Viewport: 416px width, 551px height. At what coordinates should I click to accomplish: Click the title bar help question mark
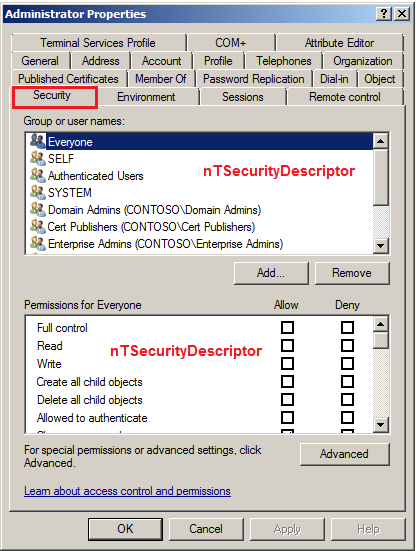coord(384,14)
